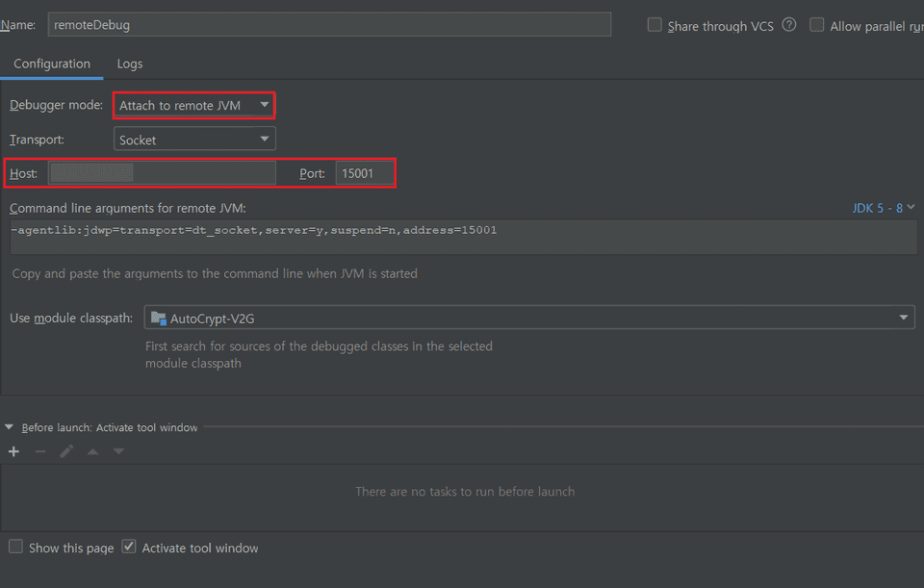Click the add task plus icon

click(13, 451)
